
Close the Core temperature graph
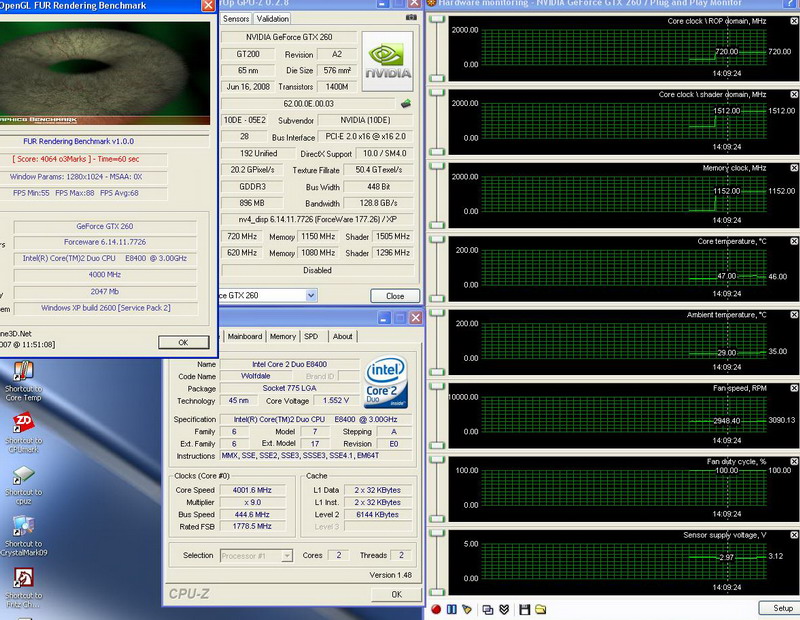[x=794, y=241]
